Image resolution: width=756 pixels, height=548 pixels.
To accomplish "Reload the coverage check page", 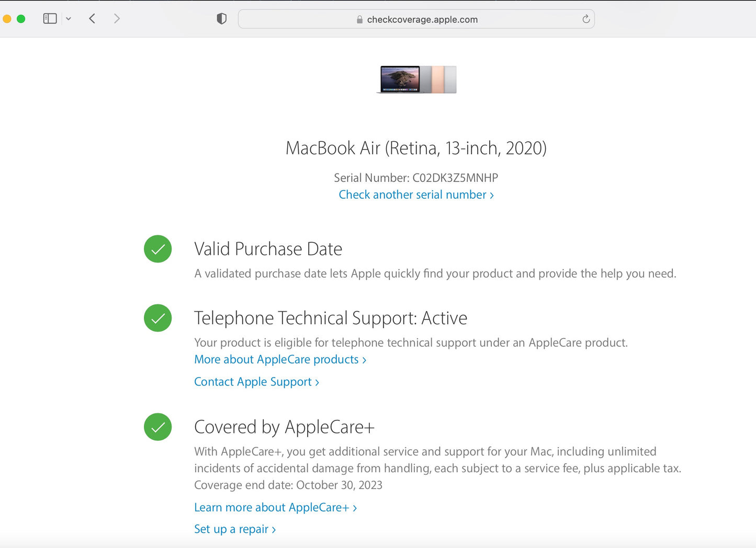I will [585, 19].
